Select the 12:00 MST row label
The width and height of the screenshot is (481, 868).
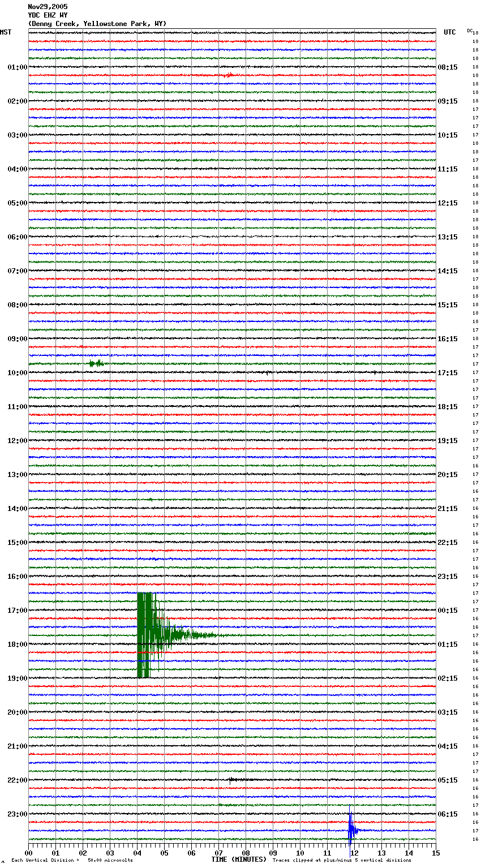(18, 441)
